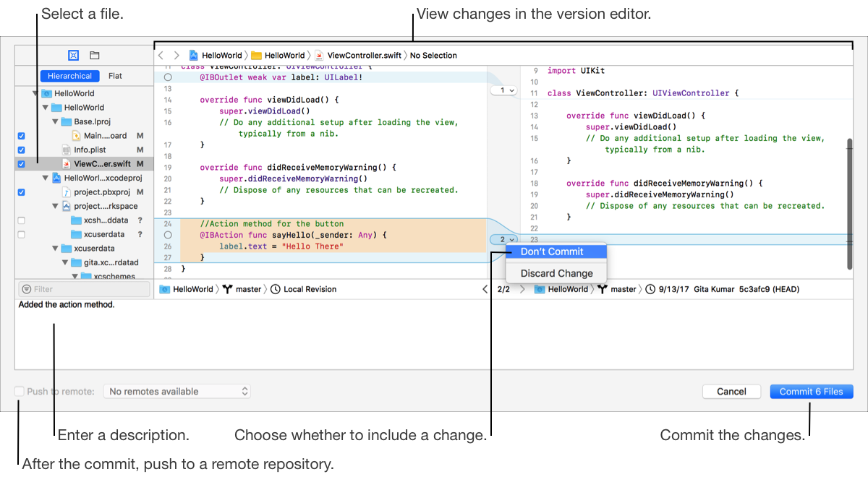
Task: Click the Filter search field
Action: [84, 289]
